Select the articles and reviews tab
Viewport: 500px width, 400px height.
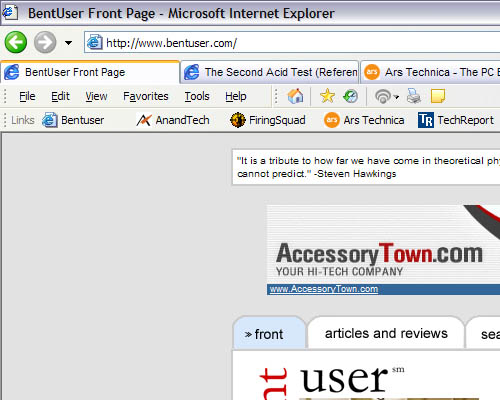pos(386,333)
